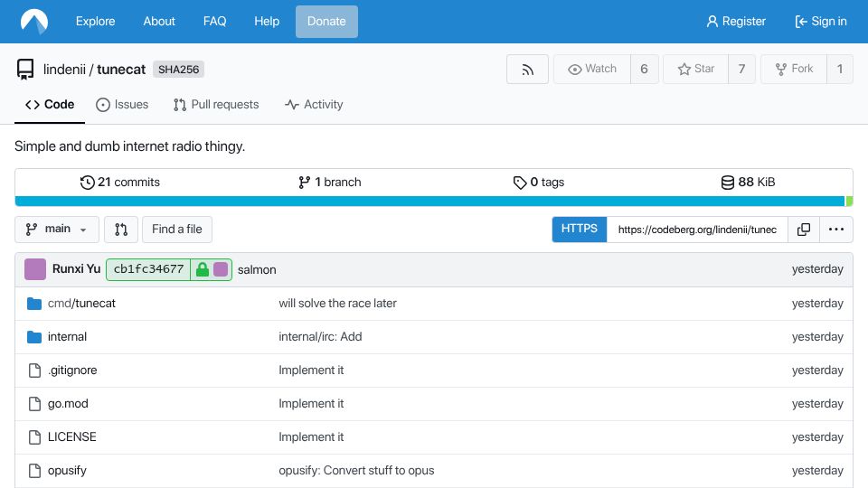View the 6 watchers count
This screenshot has height=488, width=868.
pos(645,70)
